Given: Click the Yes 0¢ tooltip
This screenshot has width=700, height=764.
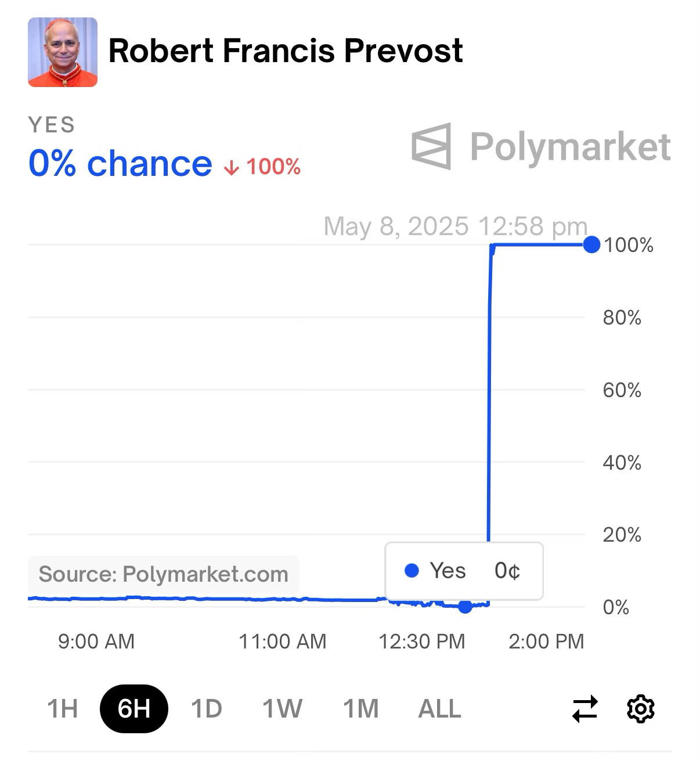Looking at the screenshot, I should [464, 571].
